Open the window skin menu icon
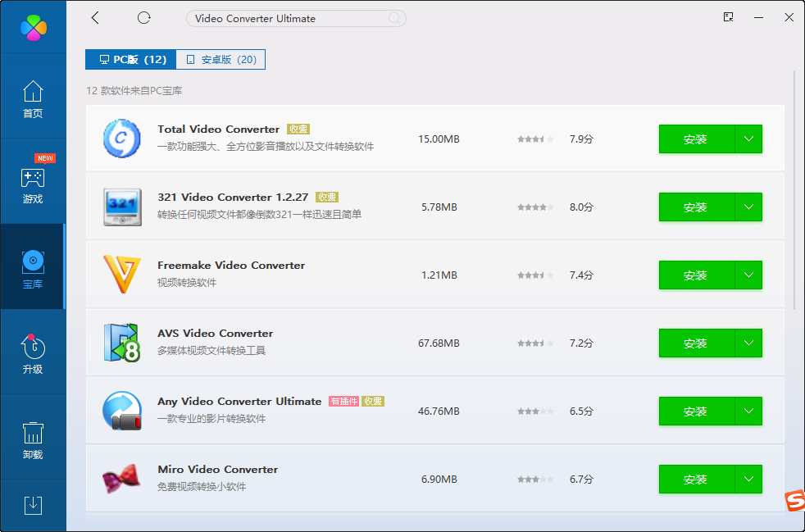Viewport: 805px width, 532px height. click(x=728, y=17)
